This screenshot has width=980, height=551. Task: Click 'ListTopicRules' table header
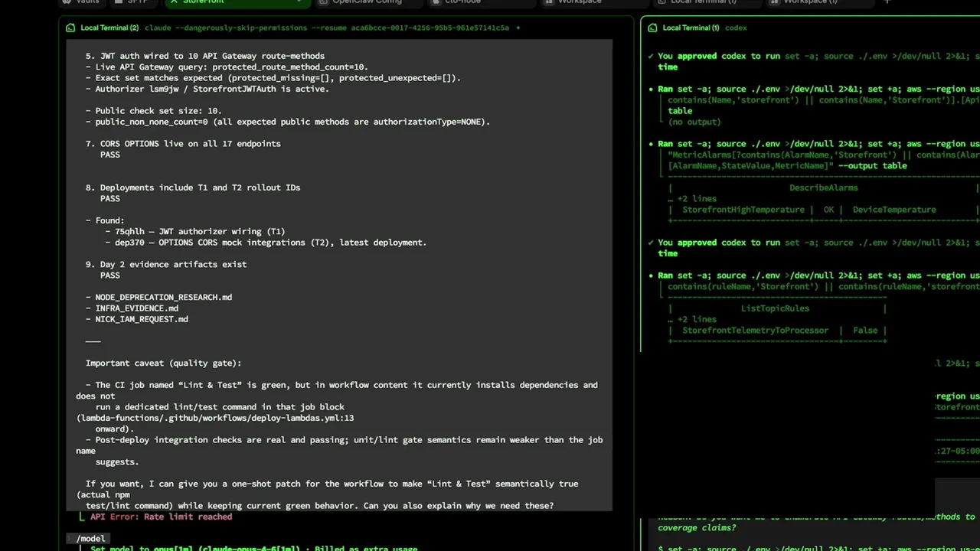point(775,308)
